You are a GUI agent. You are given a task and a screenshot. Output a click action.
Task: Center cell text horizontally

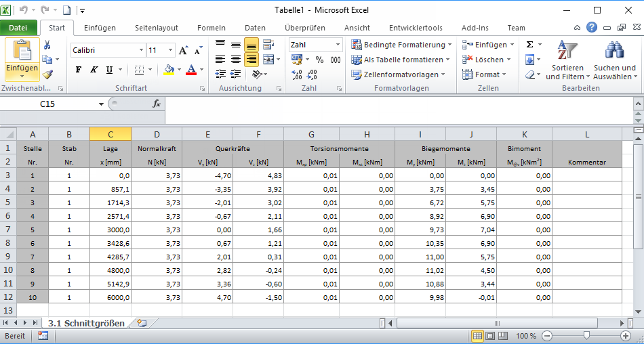click(236, 60)
